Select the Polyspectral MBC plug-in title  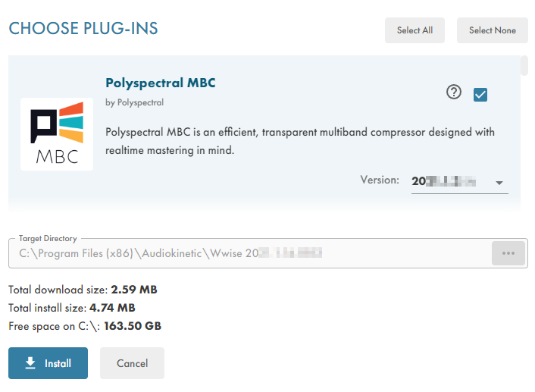(161, 83)
